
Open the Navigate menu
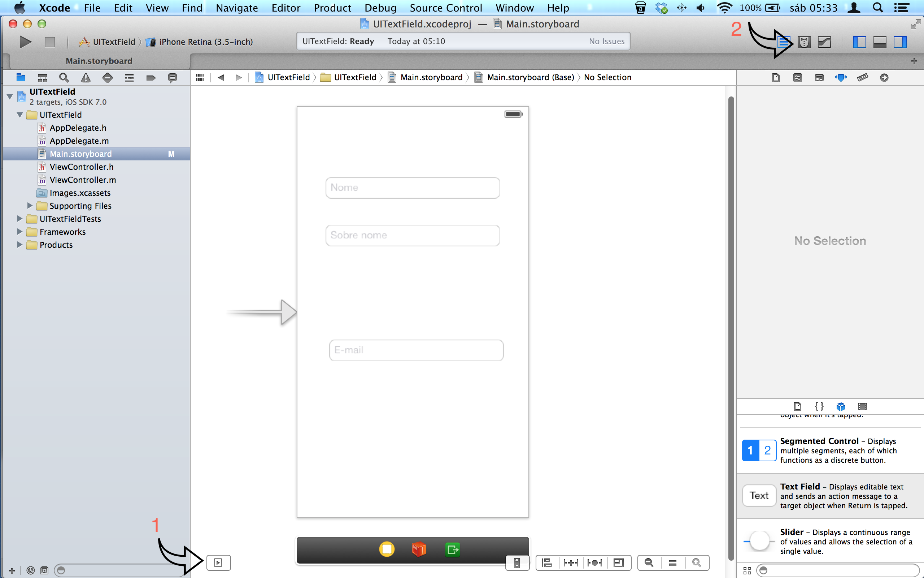tap(237, 8)
